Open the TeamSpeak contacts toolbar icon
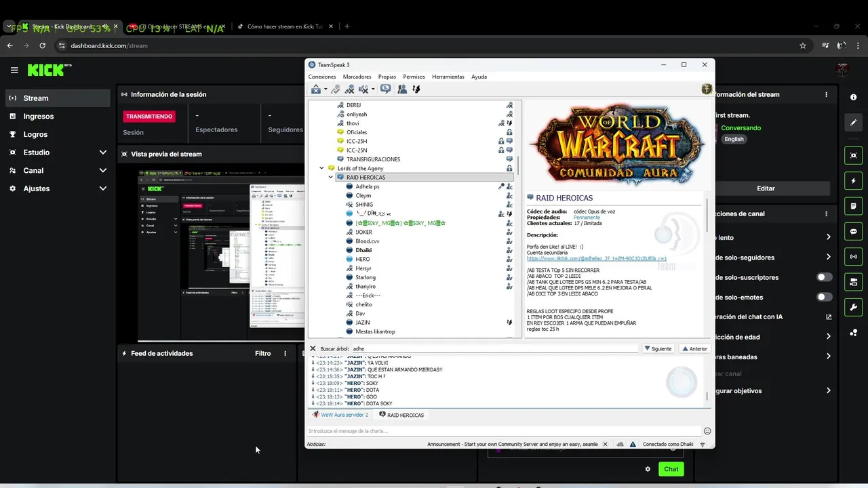Viewport: 868px width, 488px height. (x=402, y=89)
